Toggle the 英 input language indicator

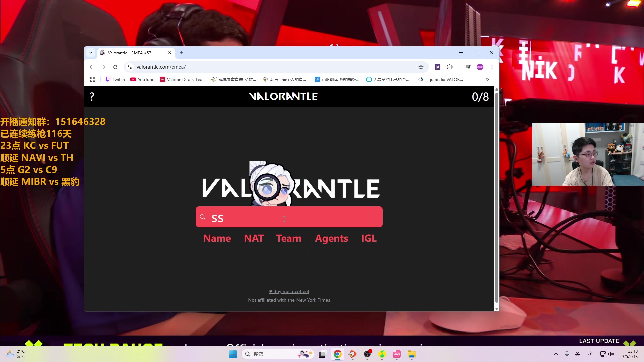tap(578, 354)
